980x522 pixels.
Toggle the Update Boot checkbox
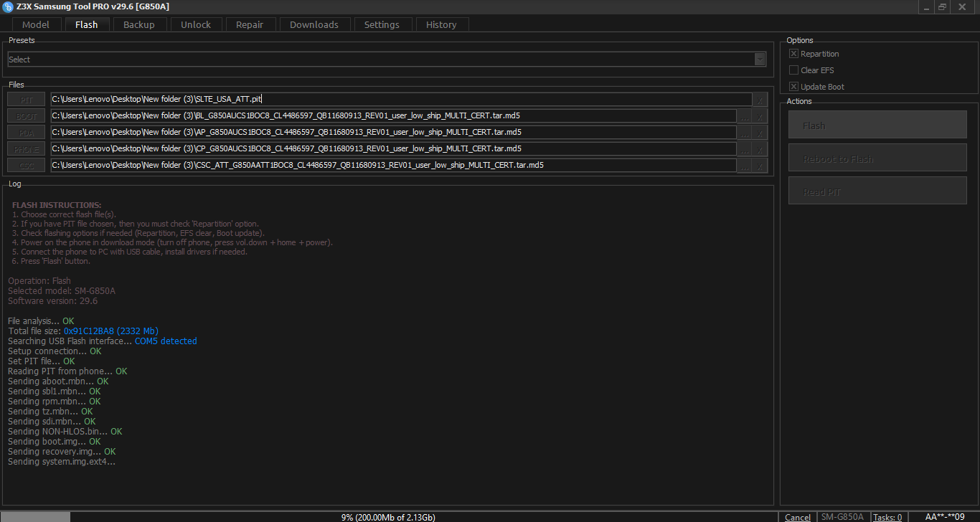[793, 87]
